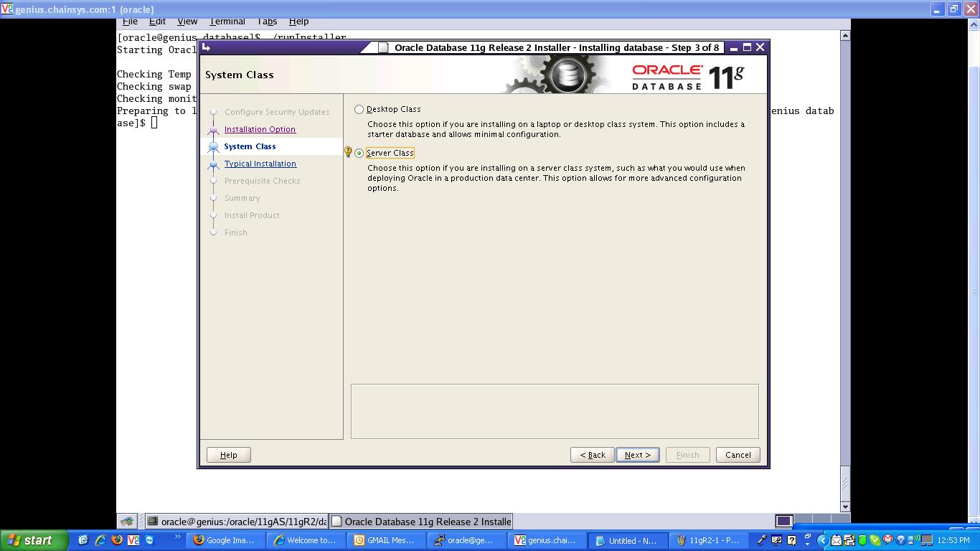Click up arrow of terminal scrollbar
Screen dimensions: 980x551
[x=844, y=35]
